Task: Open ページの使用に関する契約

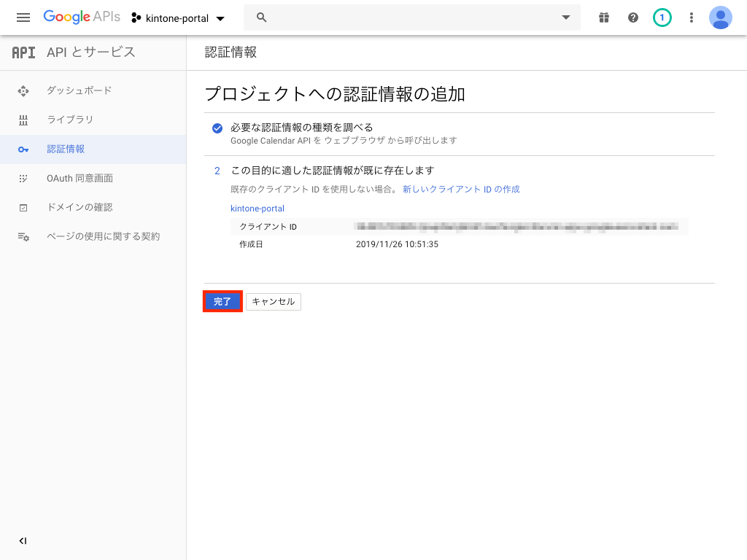Action: click(x=103, y=236)
